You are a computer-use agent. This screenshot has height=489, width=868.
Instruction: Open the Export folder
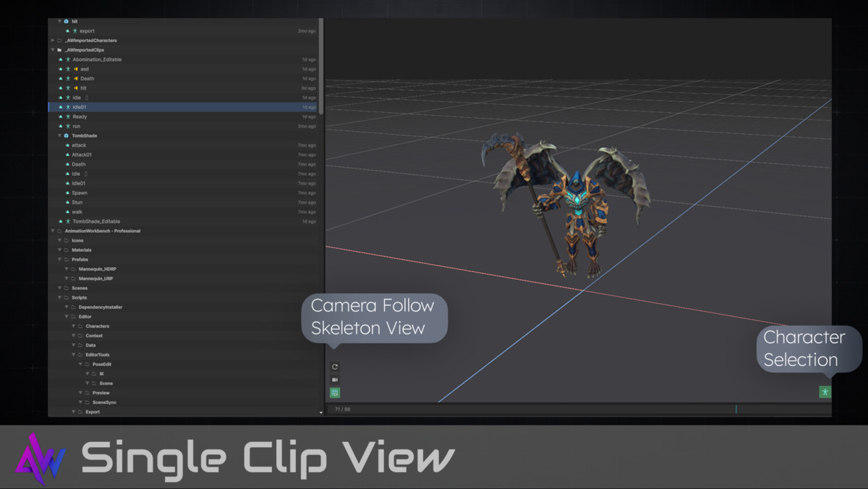point(93,412)
